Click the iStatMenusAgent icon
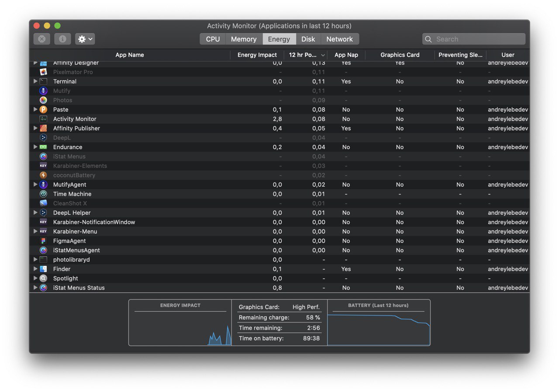 [x=43, y=250]
